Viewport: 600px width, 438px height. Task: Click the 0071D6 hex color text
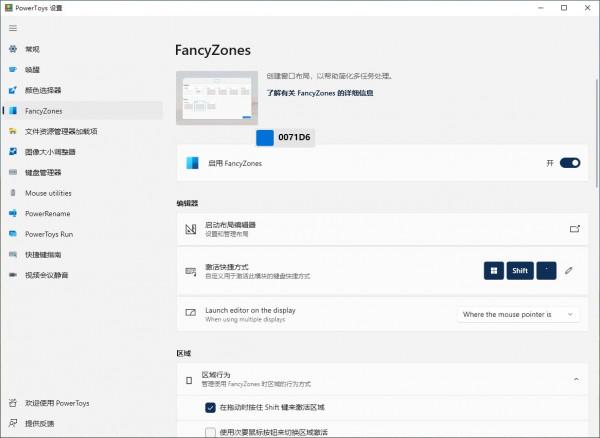294,137
